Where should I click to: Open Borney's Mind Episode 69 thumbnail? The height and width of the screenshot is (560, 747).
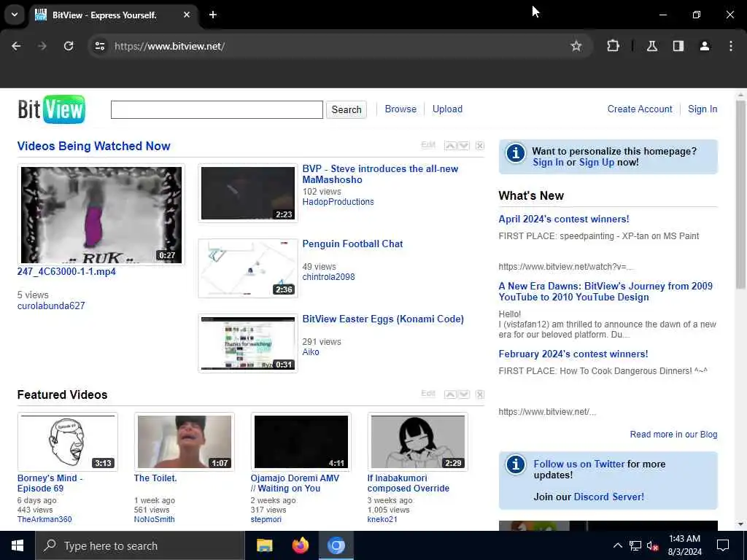tap(68, 442)
